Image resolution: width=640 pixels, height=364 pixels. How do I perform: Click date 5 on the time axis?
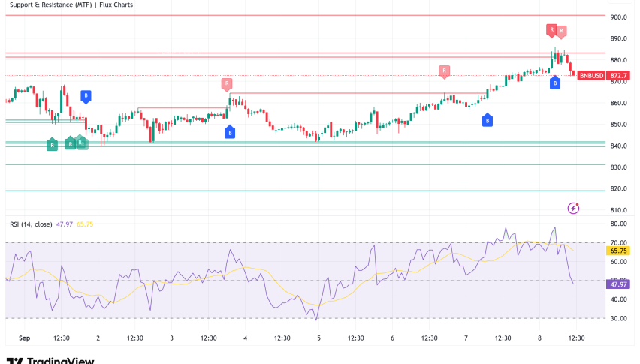point(318,338)
